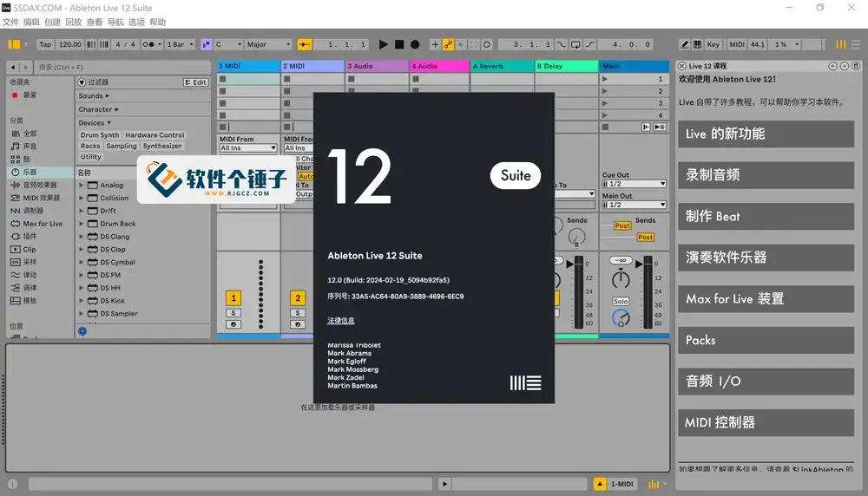The width and height of the screenshot is (868, 496).
Task: Solo track 2 with S button
Action: click(298, 313)
